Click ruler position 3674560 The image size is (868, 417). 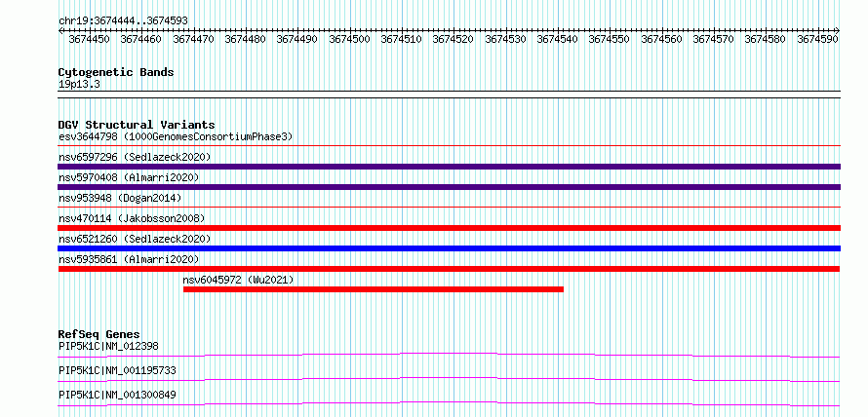tap(661, 39)
